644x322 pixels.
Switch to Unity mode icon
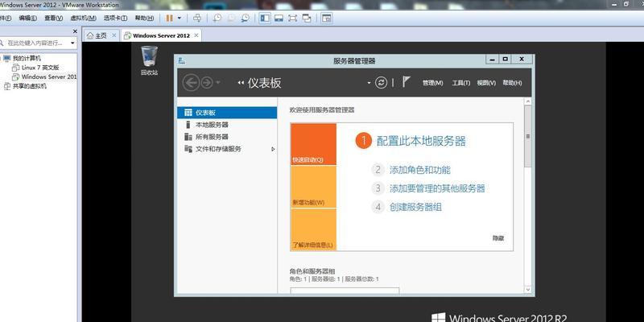307,18
